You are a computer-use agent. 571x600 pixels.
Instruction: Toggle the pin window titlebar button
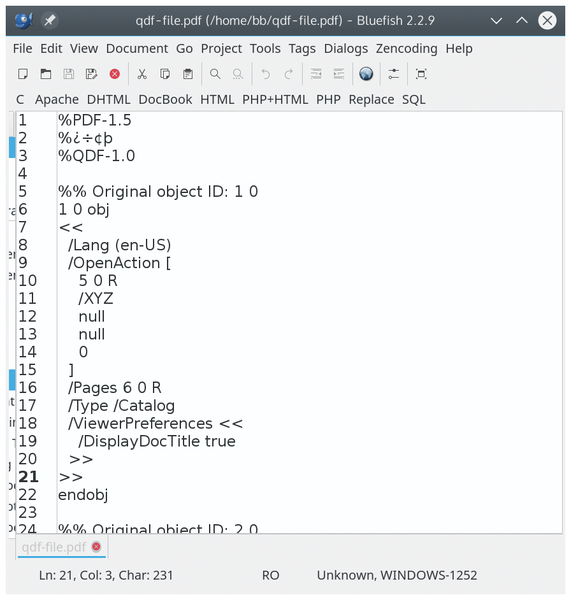49,20
